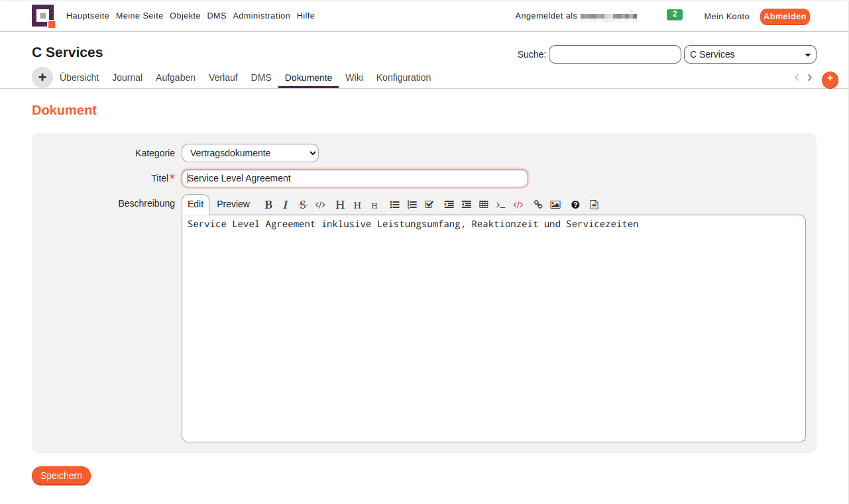849x504 pixels.
Task: Click the Speichern button
Action: pyautogui.click(x=61, y=476)
